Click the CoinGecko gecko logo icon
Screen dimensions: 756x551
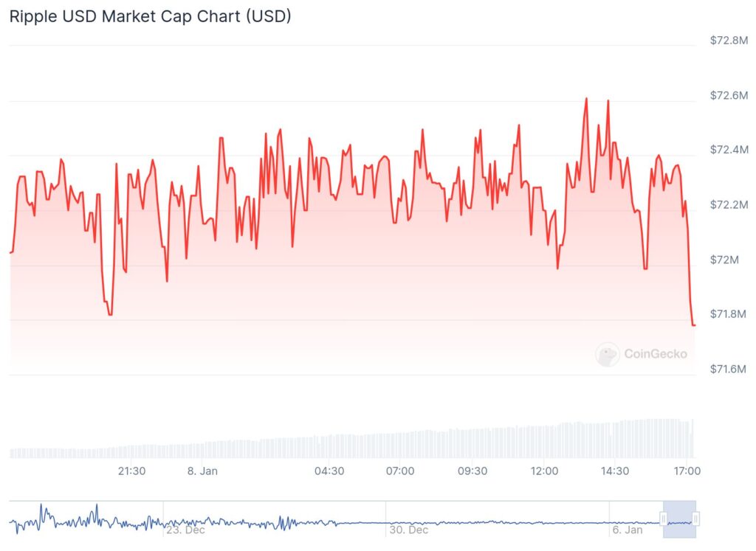[x=608, y=354]
